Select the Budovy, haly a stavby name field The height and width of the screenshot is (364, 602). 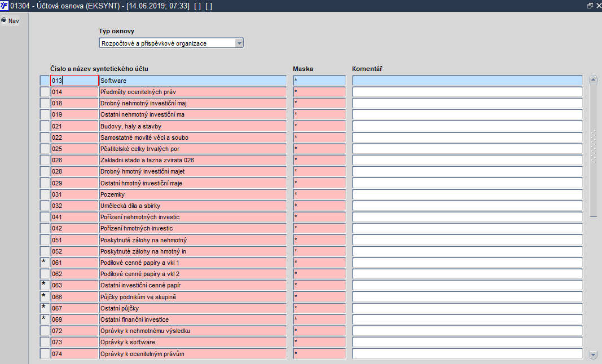tap(193, 126)
